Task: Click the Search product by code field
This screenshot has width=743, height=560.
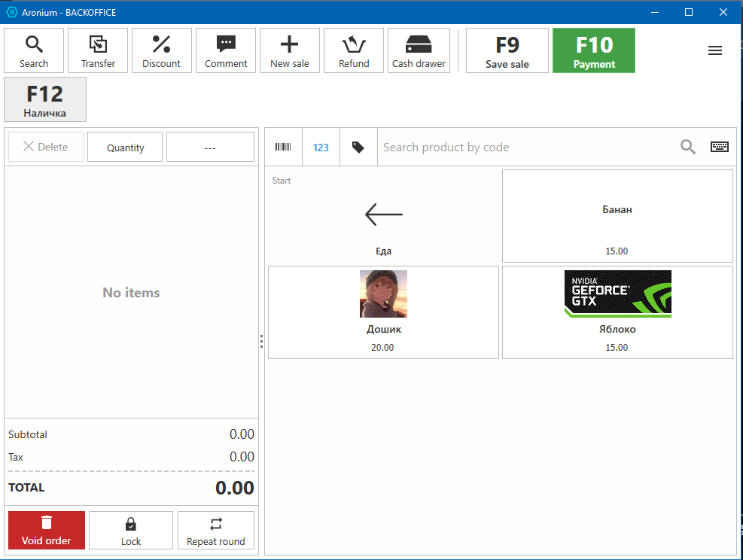Action: [527, 148]
